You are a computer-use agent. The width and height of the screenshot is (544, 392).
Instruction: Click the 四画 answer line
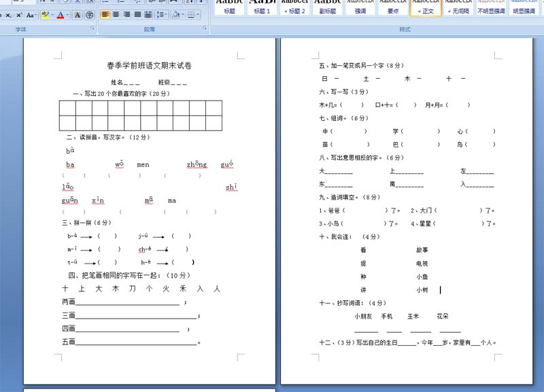point(127,329)
